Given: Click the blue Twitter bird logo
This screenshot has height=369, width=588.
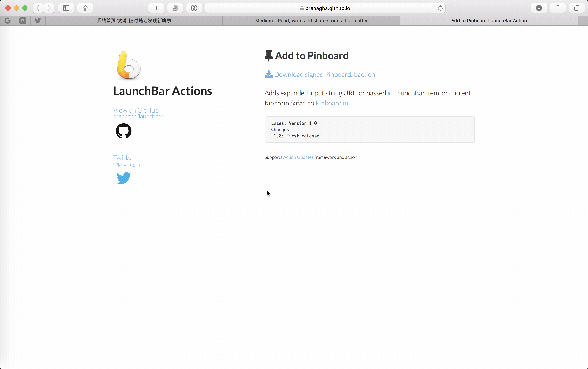Looking at the screenshot, I should pos(124,178).
